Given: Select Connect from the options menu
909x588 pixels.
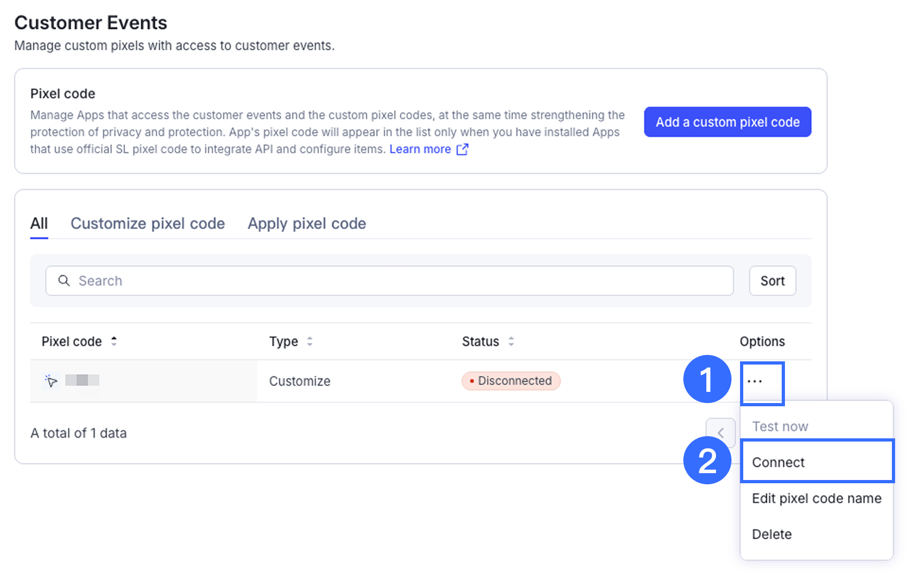Looking at the screenshot, I should [x=778, y=462].
